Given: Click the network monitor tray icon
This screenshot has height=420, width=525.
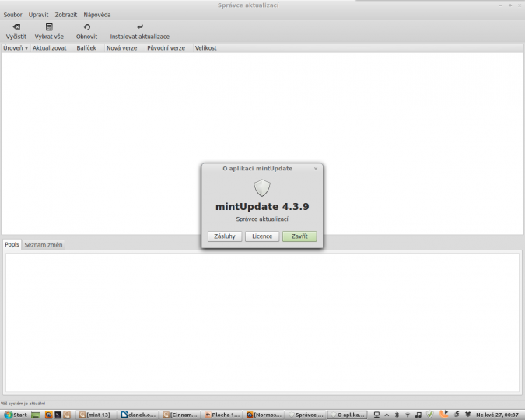Looking at the screenshot, I should point(376,415).
